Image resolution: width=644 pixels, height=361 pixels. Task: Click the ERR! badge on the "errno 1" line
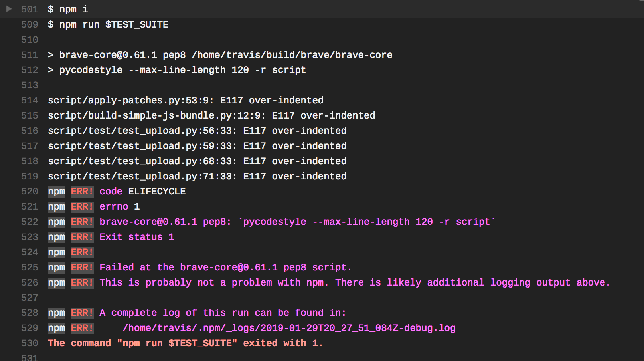(82, 206)
